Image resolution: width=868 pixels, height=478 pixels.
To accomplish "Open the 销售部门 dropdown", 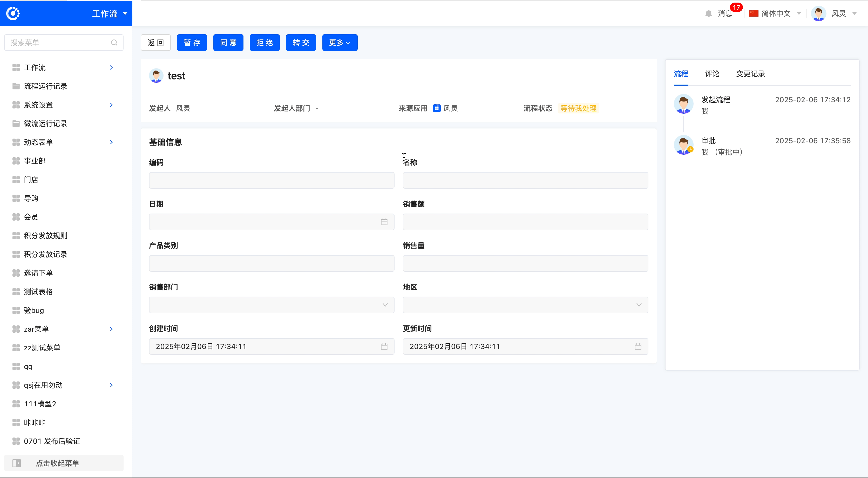I will [x=271, y=304].
